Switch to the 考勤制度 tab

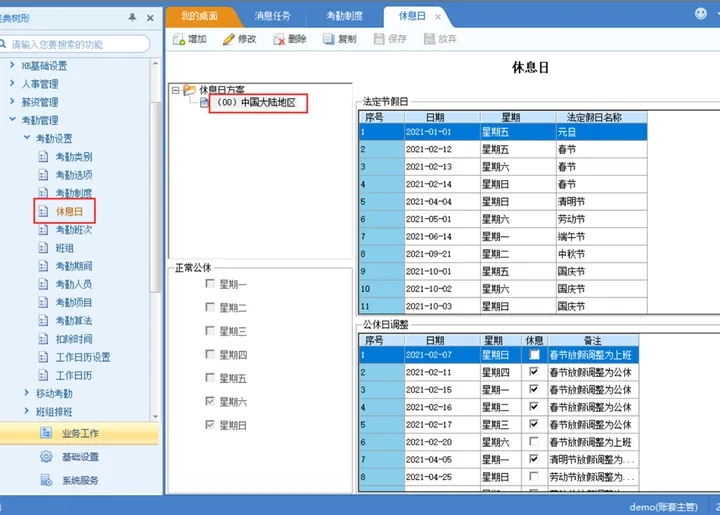click(x=344, y=16)
